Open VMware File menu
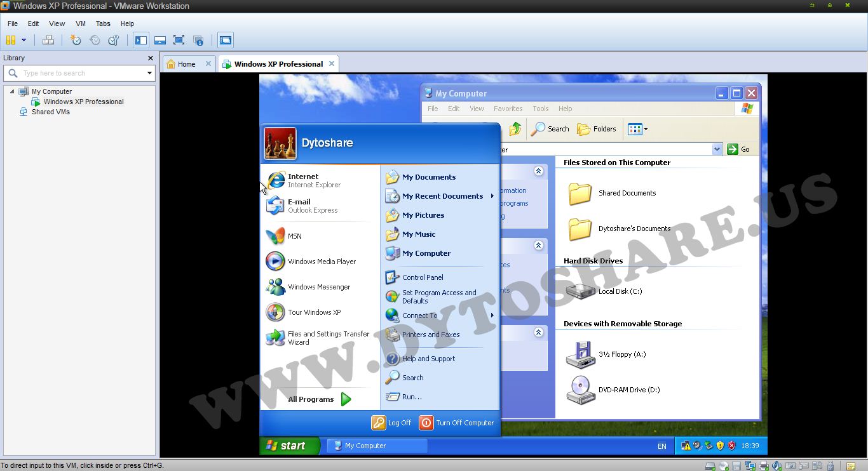The width and height of the screenshot is (868, 471). 13,23
